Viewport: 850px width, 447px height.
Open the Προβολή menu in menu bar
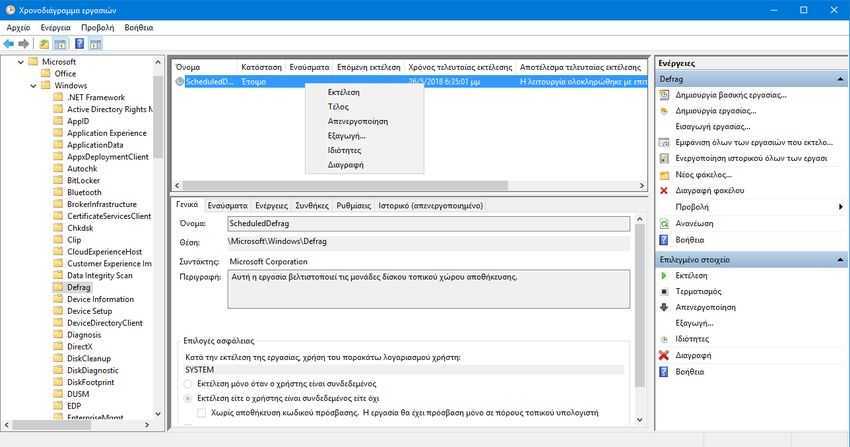point(98,27)
